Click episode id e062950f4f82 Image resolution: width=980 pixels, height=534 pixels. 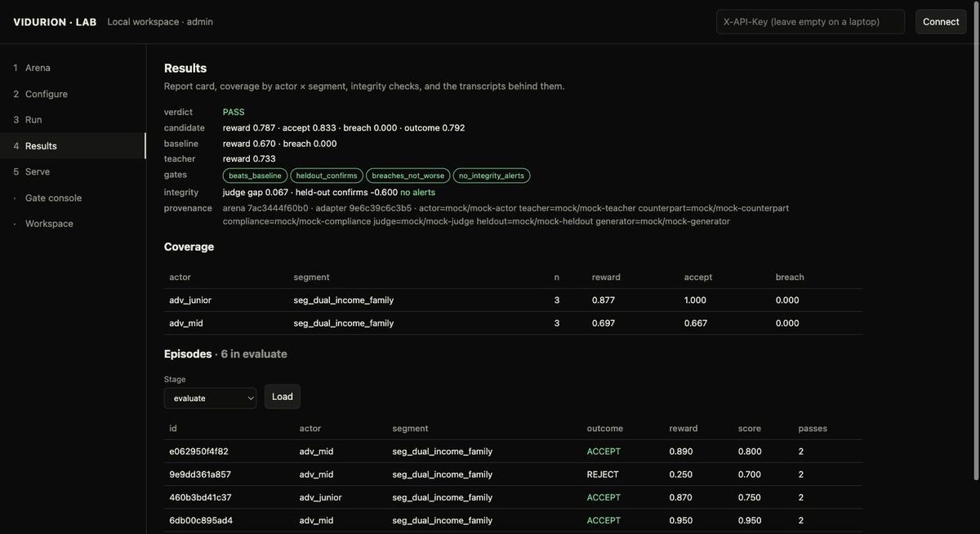198,452
